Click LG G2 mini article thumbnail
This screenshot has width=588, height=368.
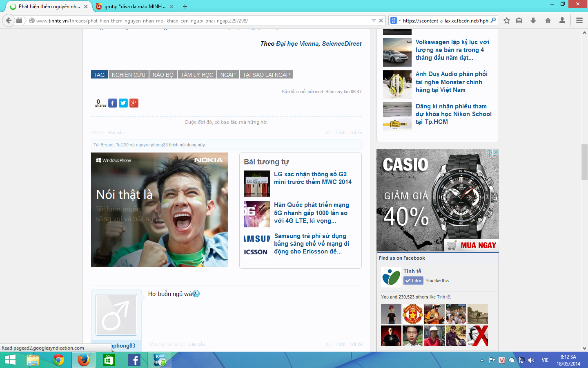pyautogui.click(x=257, y=184)
